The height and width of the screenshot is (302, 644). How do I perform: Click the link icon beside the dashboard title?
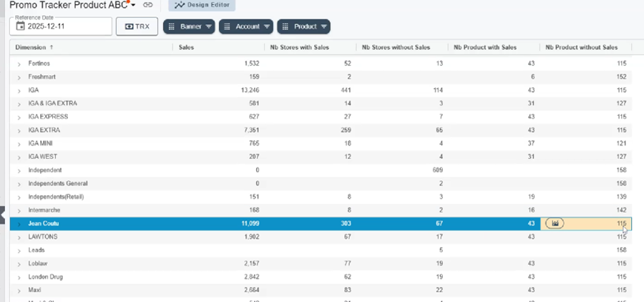(x=147, y=5)
